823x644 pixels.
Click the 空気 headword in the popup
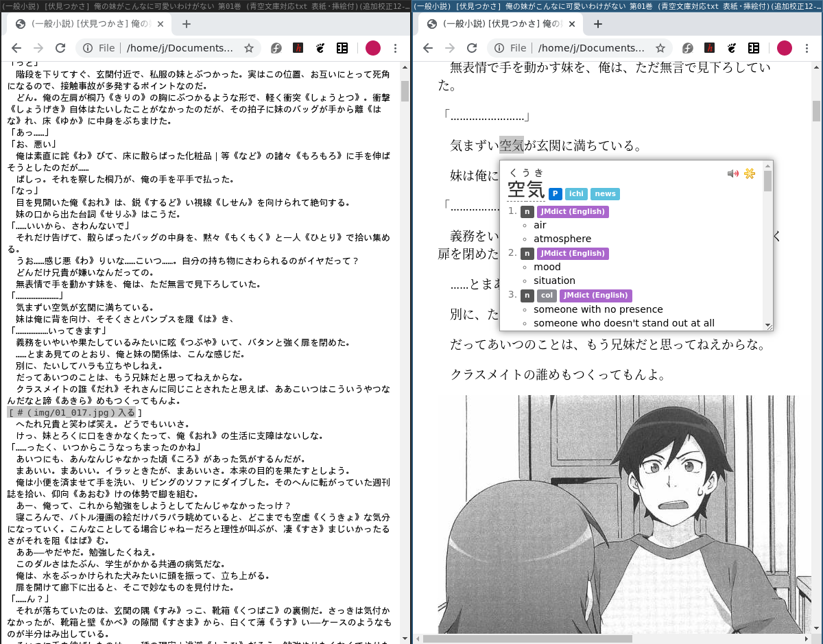526,190
